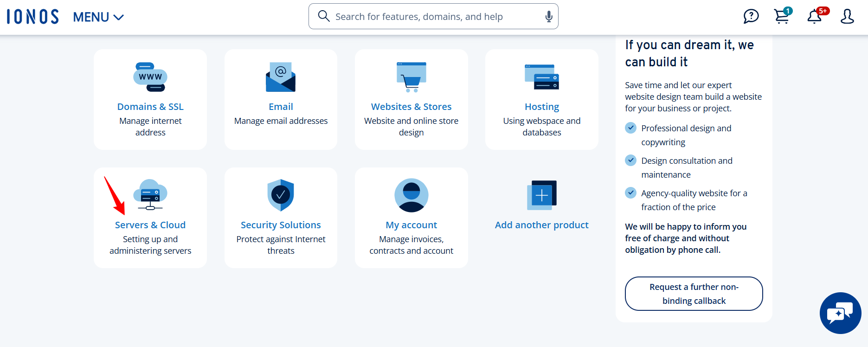
Task: Open the Security Solutions link
Action: 281,225
